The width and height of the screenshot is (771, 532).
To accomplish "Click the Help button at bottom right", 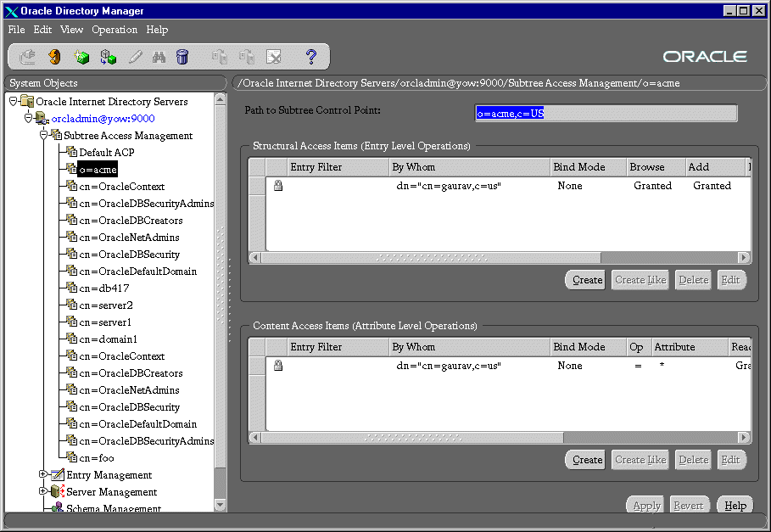I will (x=735, y=505).
